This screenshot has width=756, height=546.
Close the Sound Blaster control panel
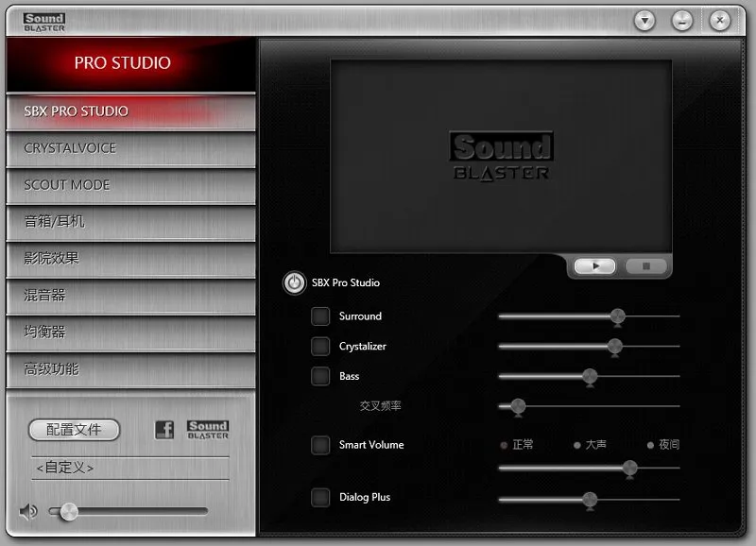click(720, 21)
